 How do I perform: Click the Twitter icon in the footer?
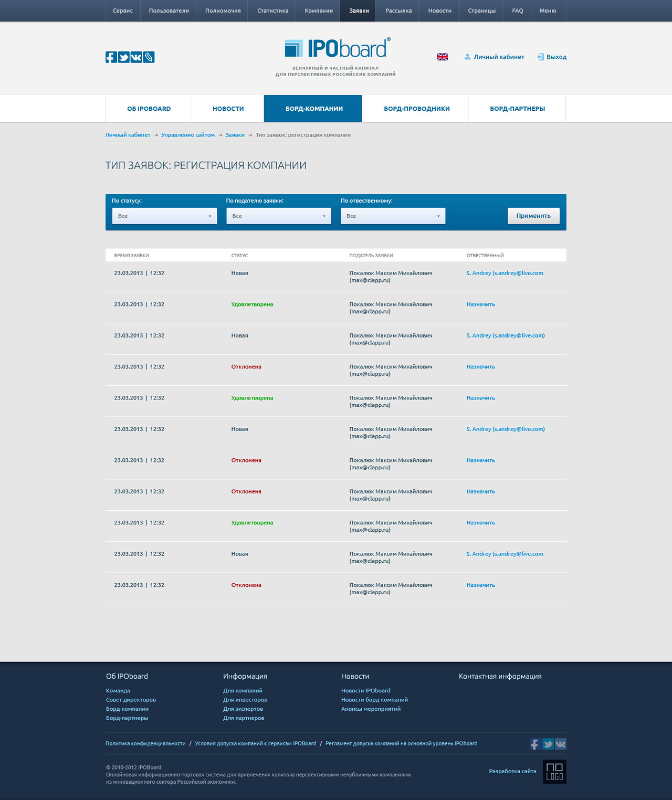pyautogui.click(x=548, y=744)
